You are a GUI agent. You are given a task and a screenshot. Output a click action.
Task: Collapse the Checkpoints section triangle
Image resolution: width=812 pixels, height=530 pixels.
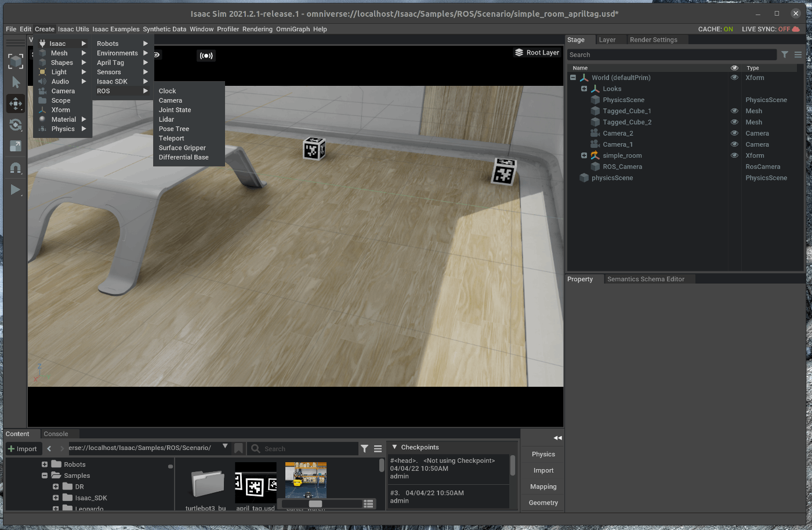point(394,447)
